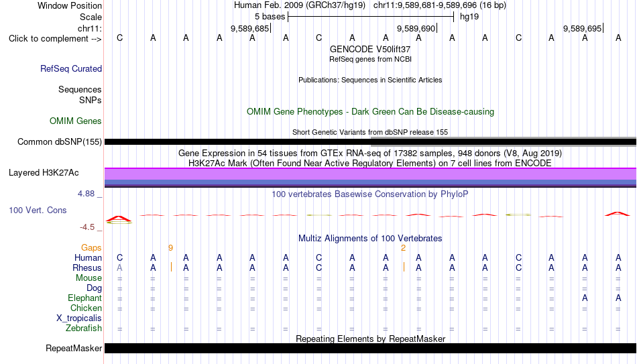Select the Human species label

[88, 258]
